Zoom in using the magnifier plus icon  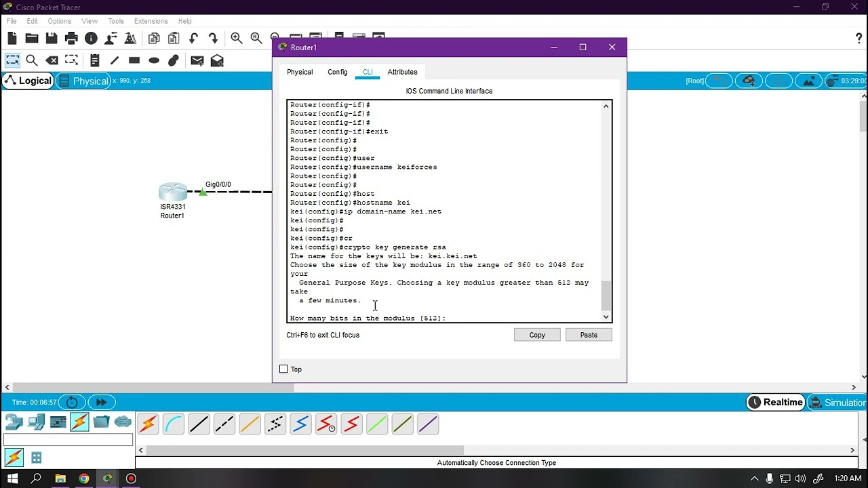point(236,39)
